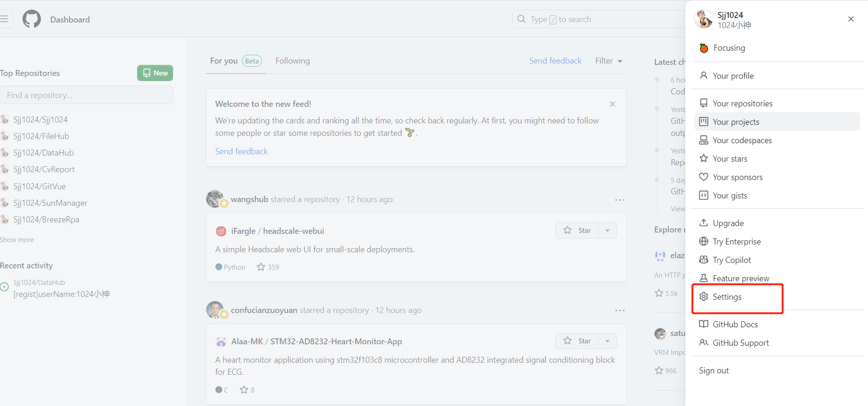Star the headscale-webui repository
The width and height of the screenshot is (868, 406).
click(x=577, y=230)
